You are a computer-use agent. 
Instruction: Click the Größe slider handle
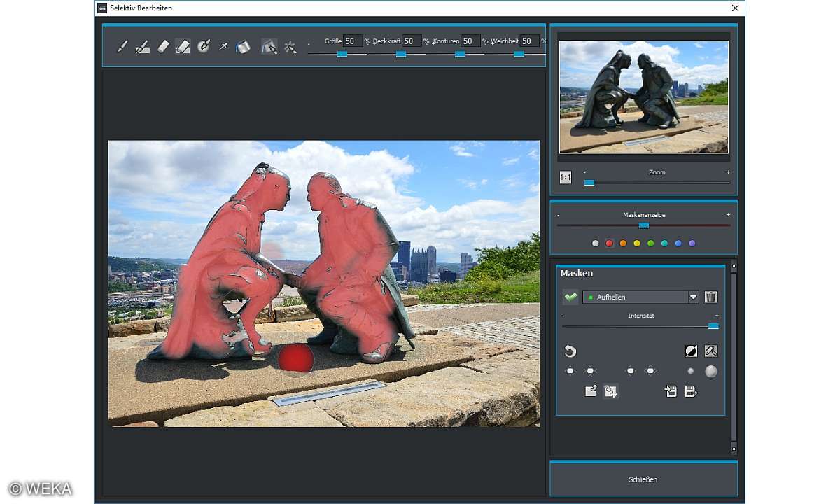tap(342, 54)
